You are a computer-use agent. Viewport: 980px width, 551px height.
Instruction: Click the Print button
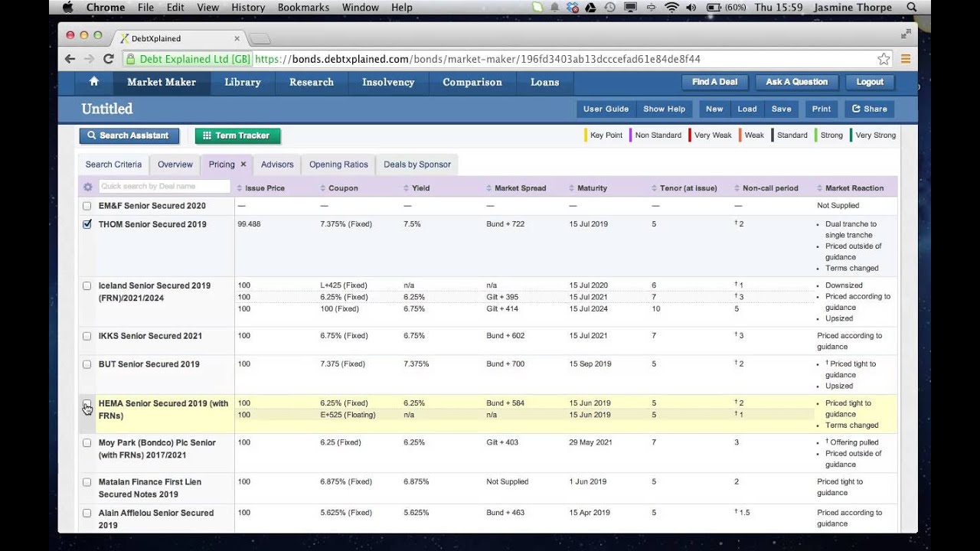pos(822,109)
